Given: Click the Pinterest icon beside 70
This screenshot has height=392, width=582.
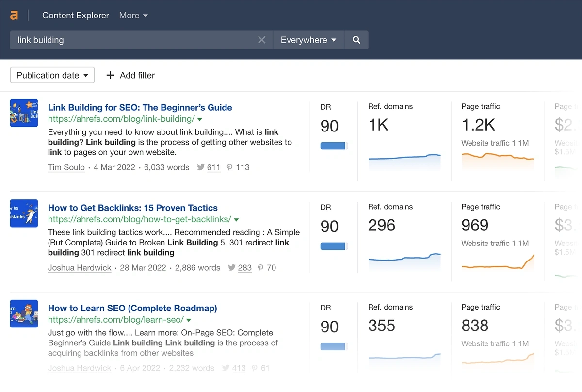Looking at the screenshot, I should click(x=261, y=268).
